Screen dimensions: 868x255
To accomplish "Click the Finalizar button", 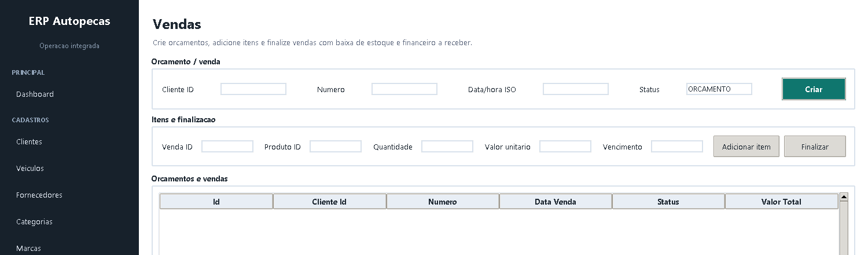I will 815,147.
